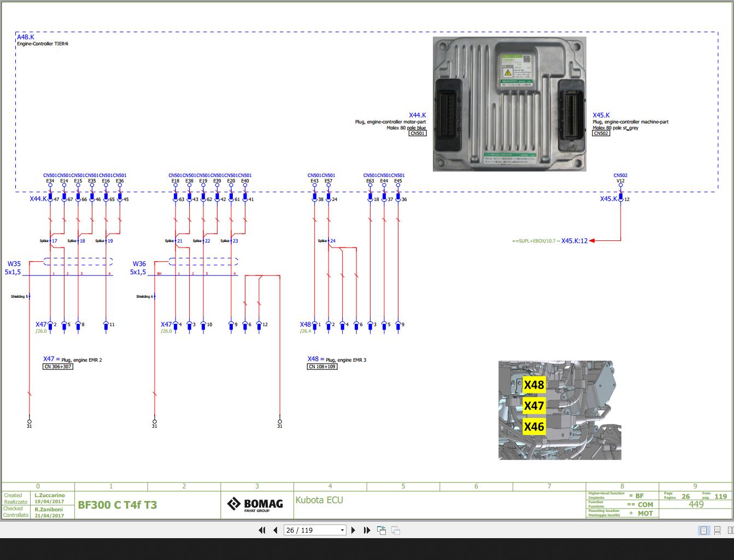Select the engine image showing X46 X47 X48
The image size is (734, 560).
pos(560,410)
